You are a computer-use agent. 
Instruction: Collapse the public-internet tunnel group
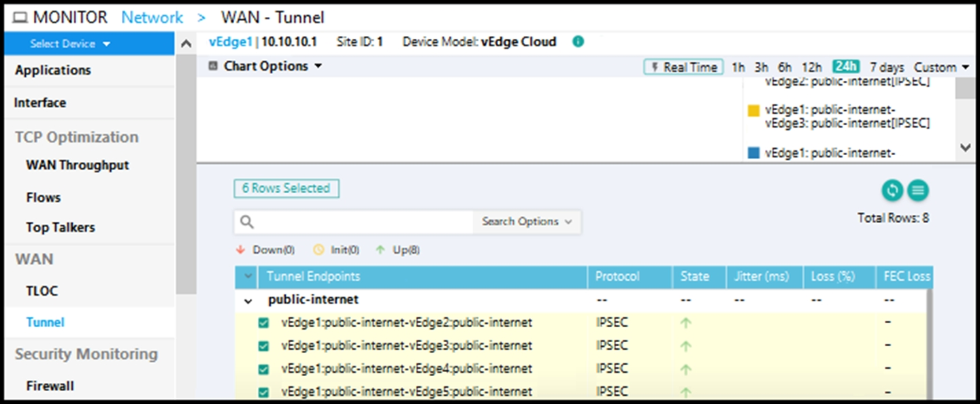tap(248, 301)
